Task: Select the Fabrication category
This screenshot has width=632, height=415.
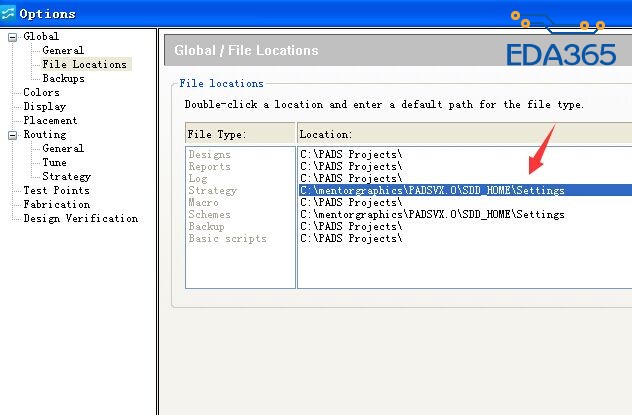Action: pos(56,204)
